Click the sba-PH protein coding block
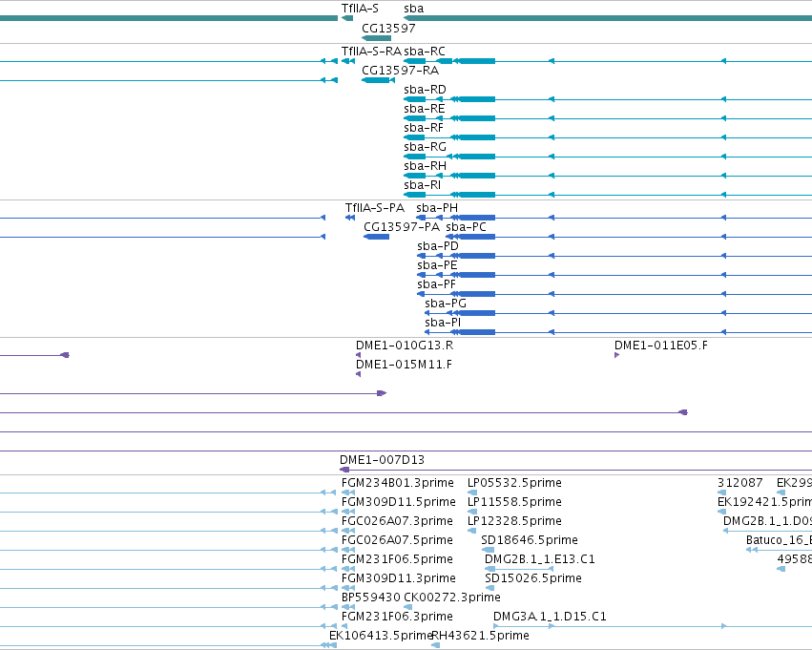 [x=476, y=218]
